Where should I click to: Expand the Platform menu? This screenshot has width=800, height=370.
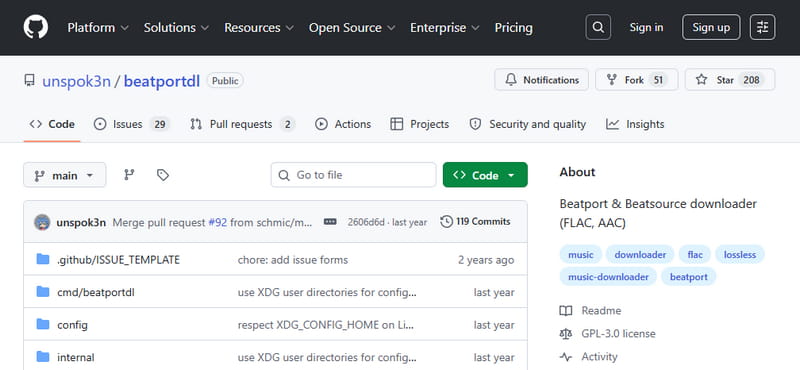[98, 28]
